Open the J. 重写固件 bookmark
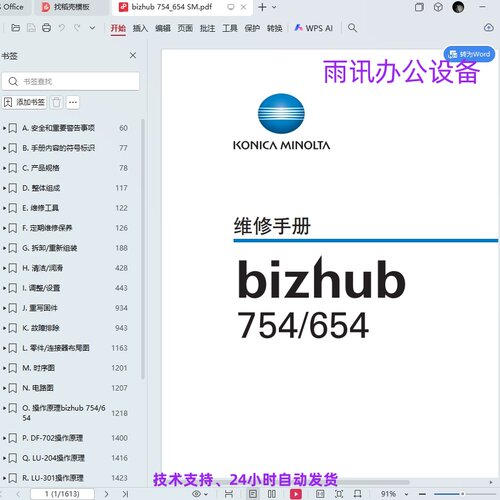 tap(40, 308)
